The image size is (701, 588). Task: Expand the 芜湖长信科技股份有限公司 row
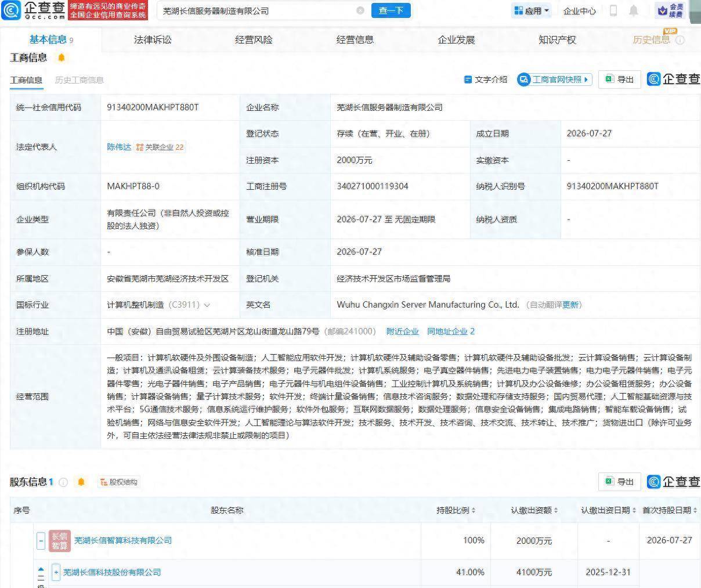pyautogui.click(x=56, y=572)
